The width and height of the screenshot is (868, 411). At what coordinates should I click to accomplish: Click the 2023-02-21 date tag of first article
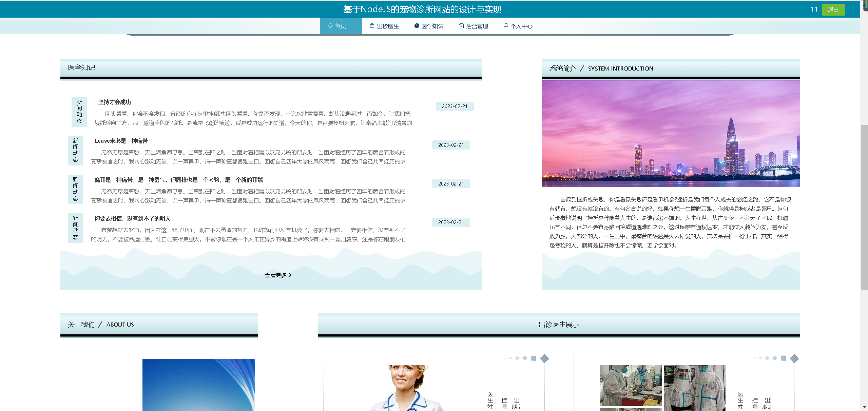coord(454,106)
